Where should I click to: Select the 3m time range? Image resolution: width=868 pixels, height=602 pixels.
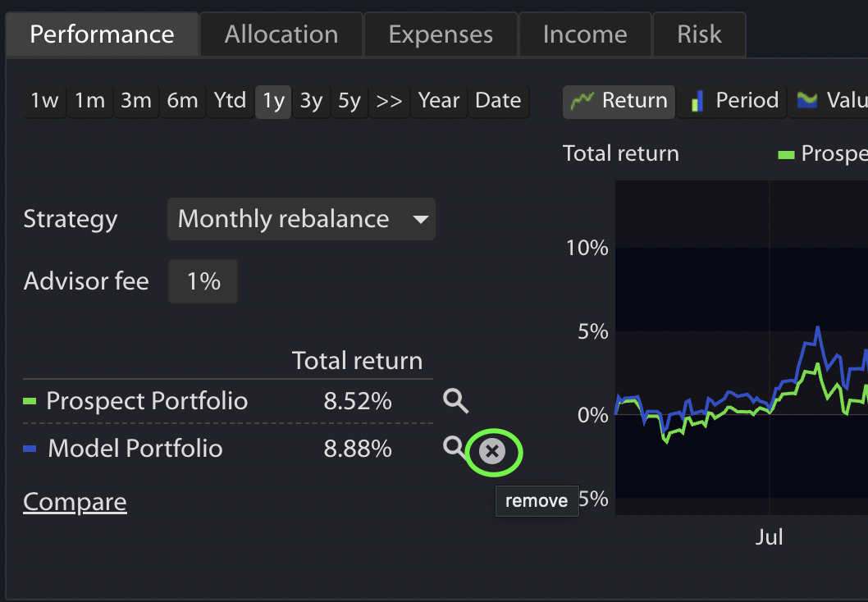click(x=136, y=101)
